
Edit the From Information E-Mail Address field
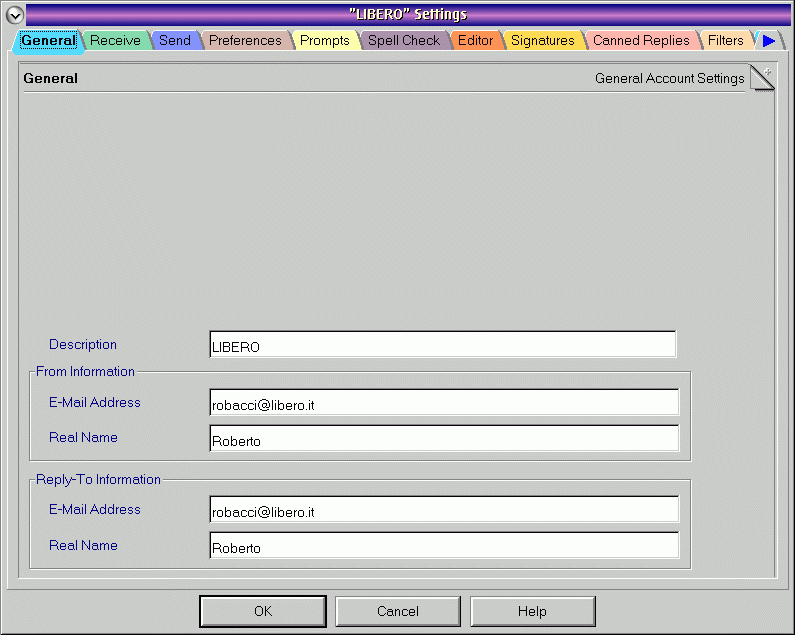tap(444, 402)
